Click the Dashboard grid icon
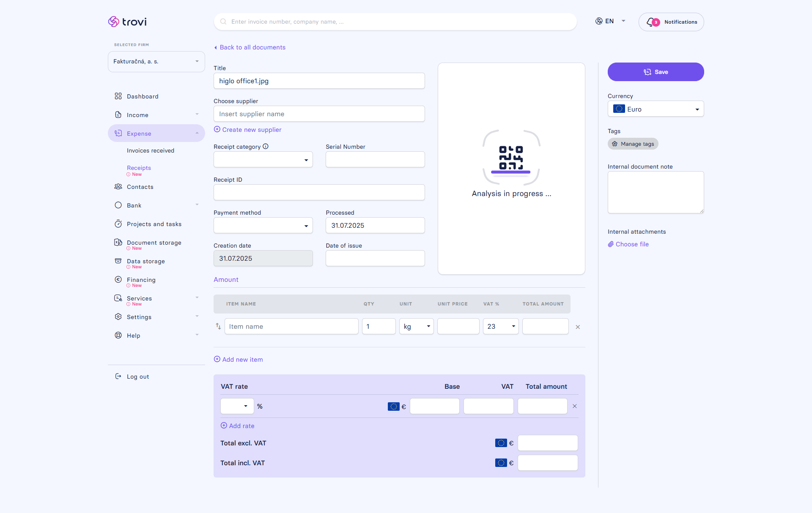812x513 pixels. [118, 96]
